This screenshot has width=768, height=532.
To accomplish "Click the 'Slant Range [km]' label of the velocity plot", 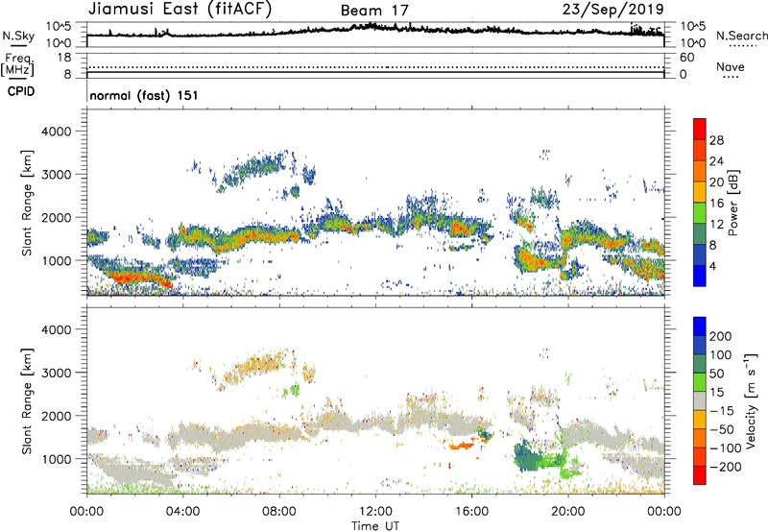I will tap(27, 401).
